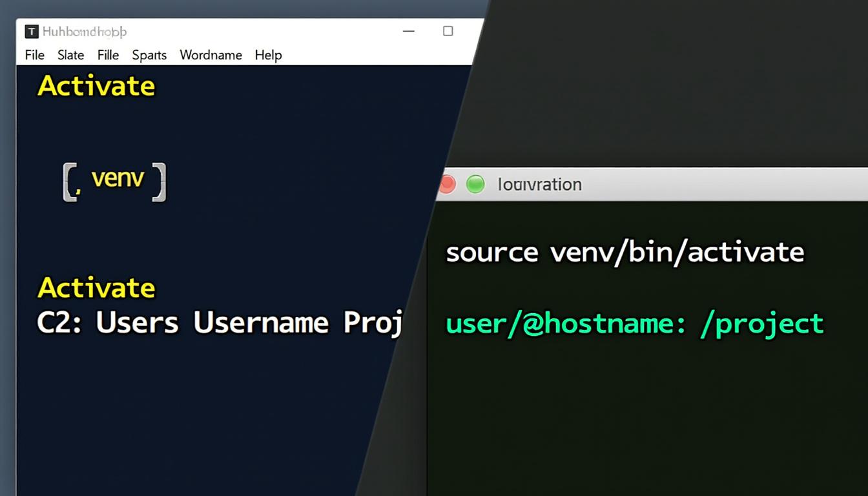Click the "C2: Users Username Proj" path text
The image size is (868, 496).
pyautogui.click(x=220, y=322)
